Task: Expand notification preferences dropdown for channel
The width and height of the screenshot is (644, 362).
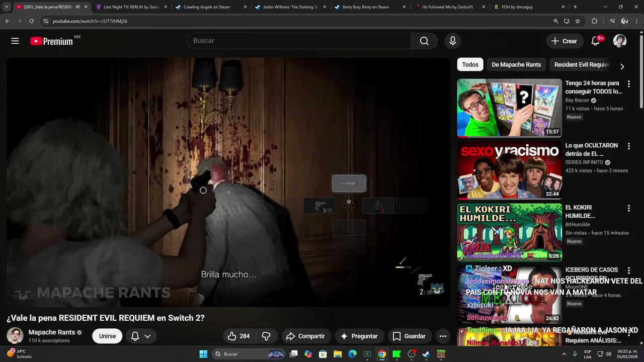Action: coord(147,336)
